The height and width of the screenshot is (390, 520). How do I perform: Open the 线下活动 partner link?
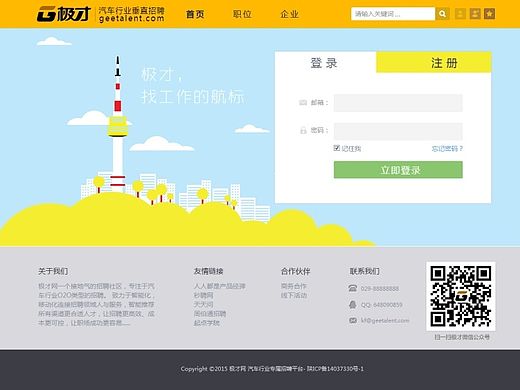(294, 295)
